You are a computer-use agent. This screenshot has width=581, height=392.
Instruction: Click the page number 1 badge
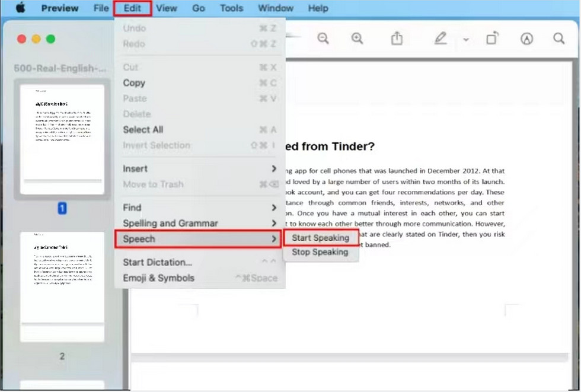[62, 208]
